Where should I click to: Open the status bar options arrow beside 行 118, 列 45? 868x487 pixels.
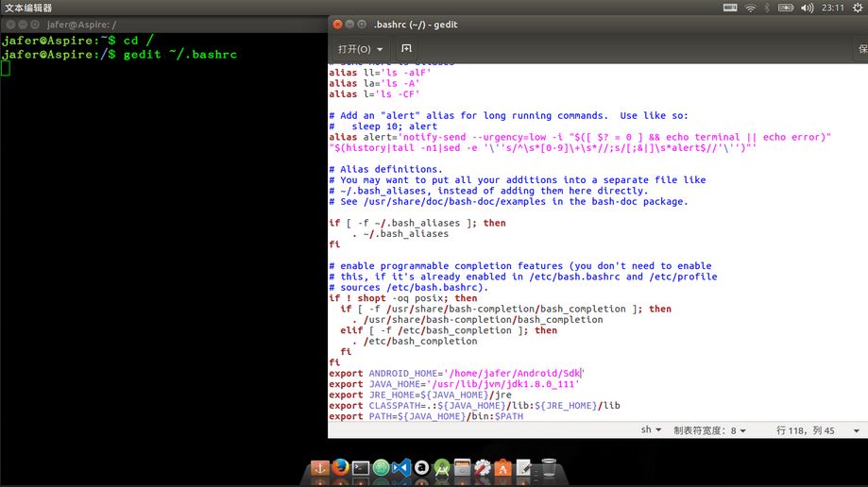857,430
